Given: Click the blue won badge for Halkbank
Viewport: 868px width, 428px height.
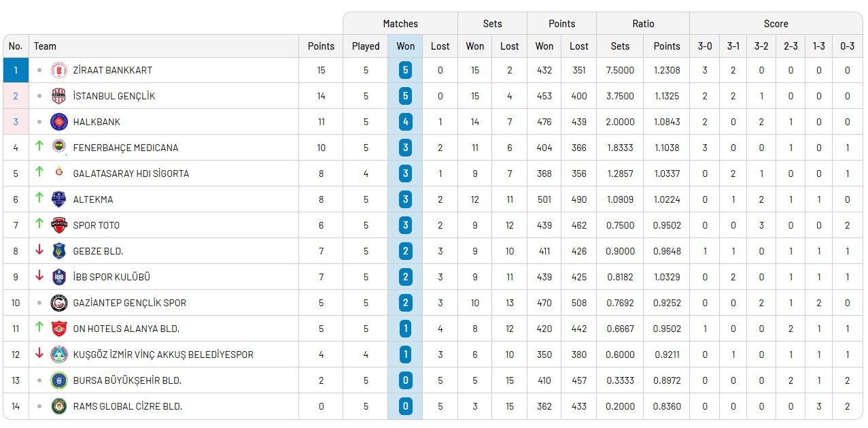Looking at the screenshot, I should click(x=405, y=122).
